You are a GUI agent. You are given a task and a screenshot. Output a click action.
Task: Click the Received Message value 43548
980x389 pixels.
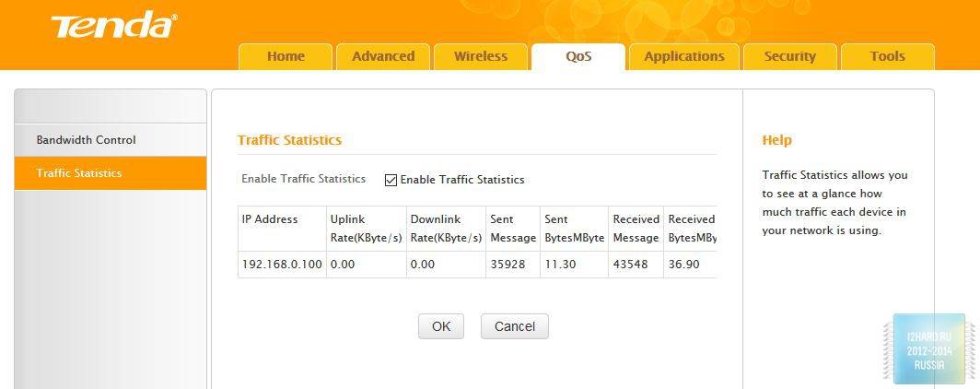631,265
